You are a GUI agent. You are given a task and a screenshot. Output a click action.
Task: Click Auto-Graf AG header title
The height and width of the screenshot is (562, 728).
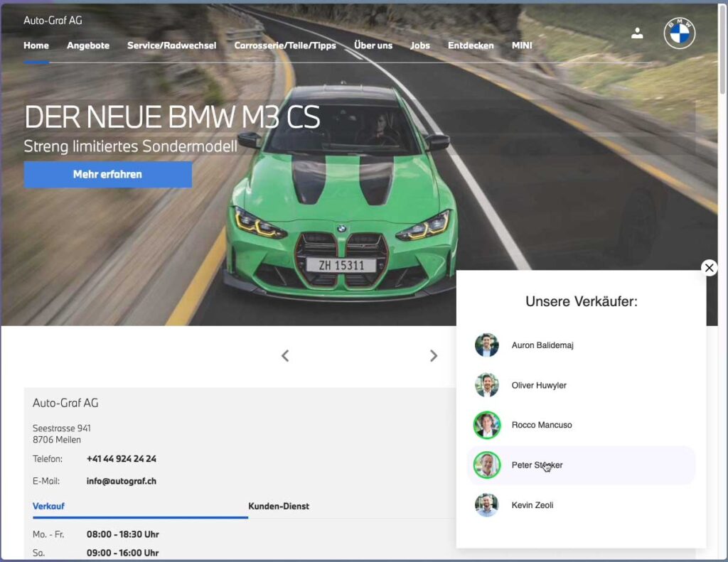[x=53, y=21]
